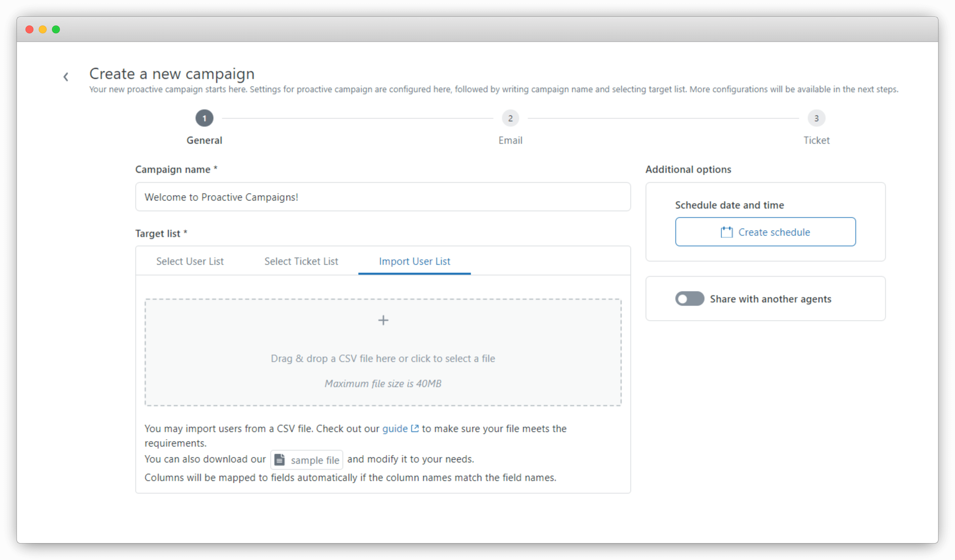This screenshot has width=955, height=560.
Task: Enable Share with another agents
Action: (689, 299)
